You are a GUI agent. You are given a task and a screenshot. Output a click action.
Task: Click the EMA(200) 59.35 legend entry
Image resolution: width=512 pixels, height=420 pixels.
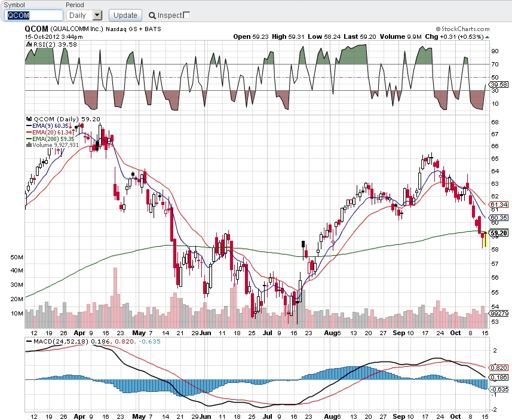[x=50, y=139]
